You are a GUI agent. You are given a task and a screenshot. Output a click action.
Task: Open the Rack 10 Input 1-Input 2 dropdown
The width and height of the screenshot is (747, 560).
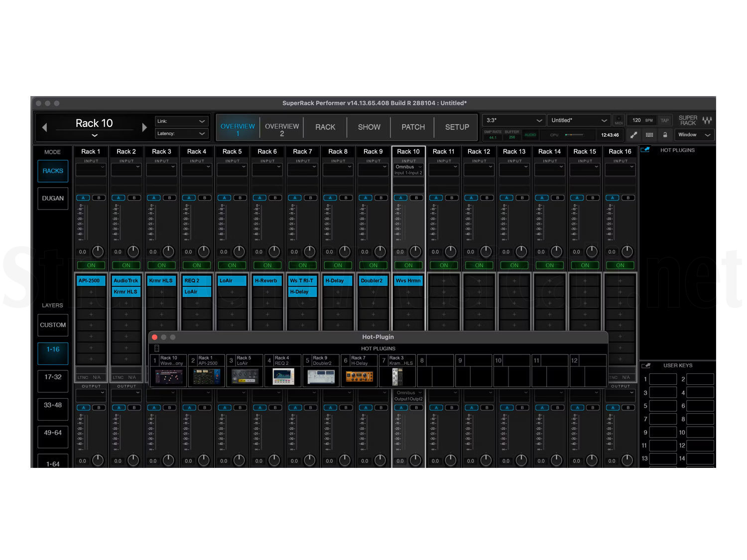pos(408,170)
